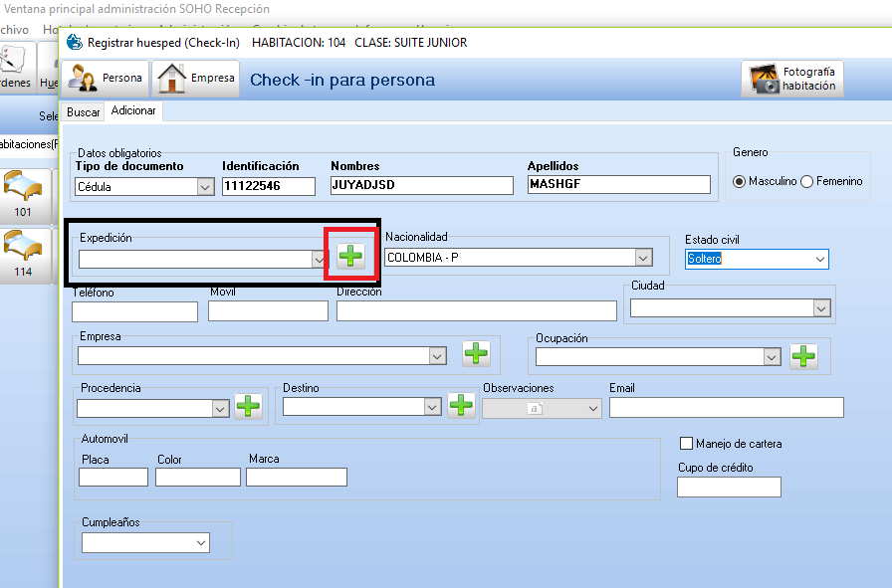Open Fotografía habitación camera button
The width and height of the screenshot is (892, 588).
[x=792, y=80]
